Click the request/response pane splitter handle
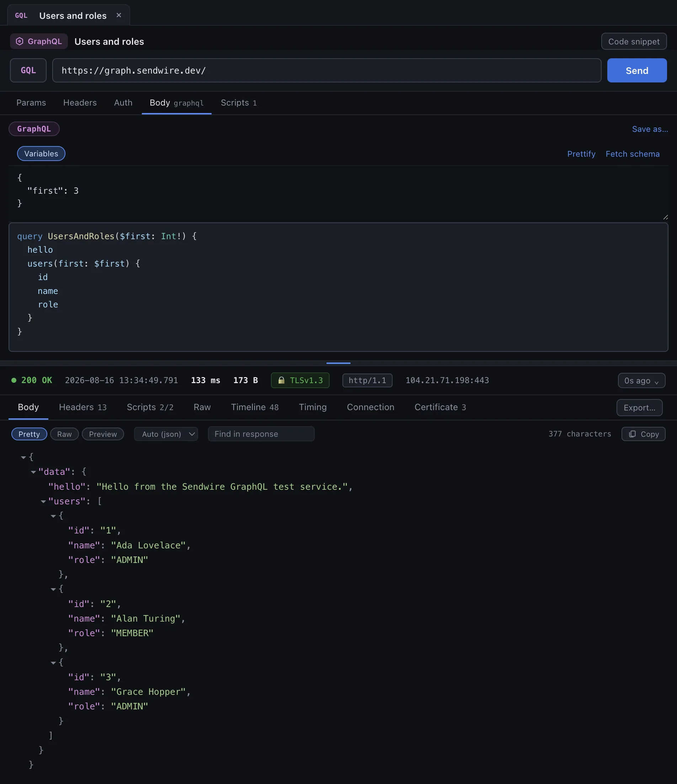Viewport: 677px width, 784px height. [338, 363]
